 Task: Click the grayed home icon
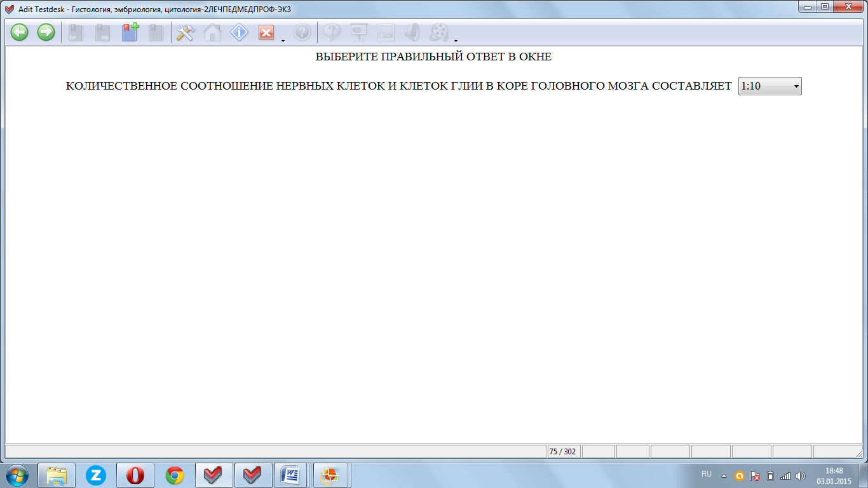click(x=212, y=32)
